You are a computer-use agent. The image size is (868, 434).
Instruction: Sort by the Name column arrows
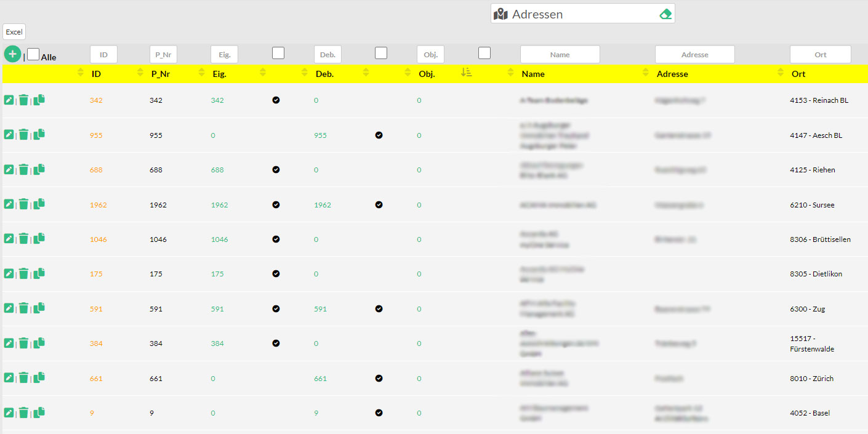pyautogui.click(x=510, y=74)
